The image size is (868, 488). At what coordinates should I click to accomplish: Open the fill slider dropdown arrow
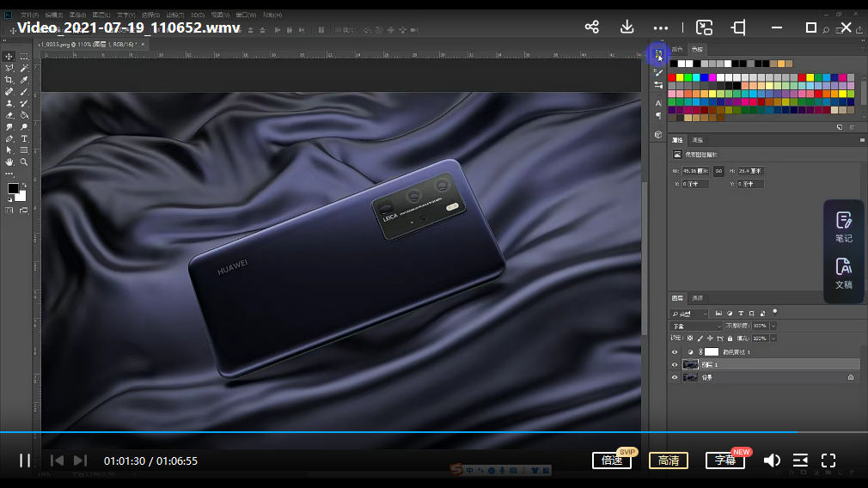pyautogui.click(x=773, y=338)
